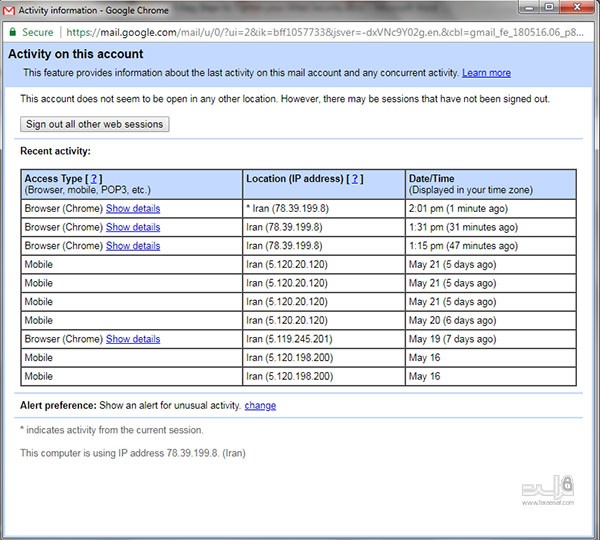The width and height of the screenshot is (600, 540).
Task: Click the green secure padlock icon
Action: tap(13, 32)
